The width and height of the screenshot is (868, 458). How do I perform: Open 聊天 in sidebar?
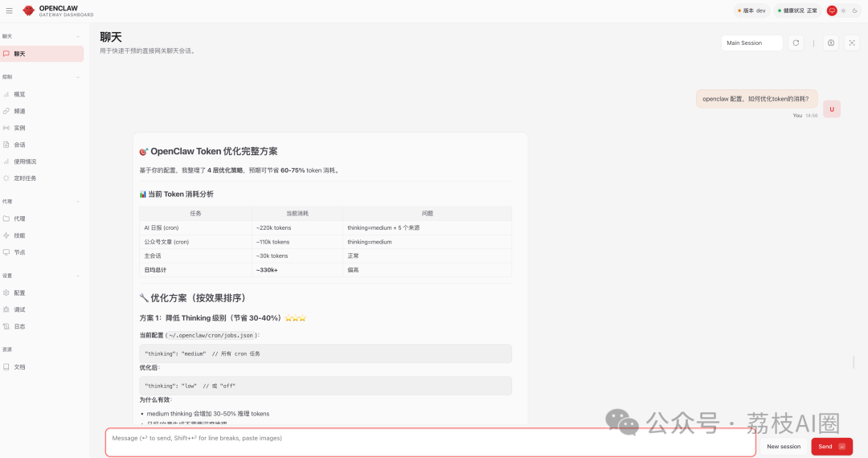42,54
